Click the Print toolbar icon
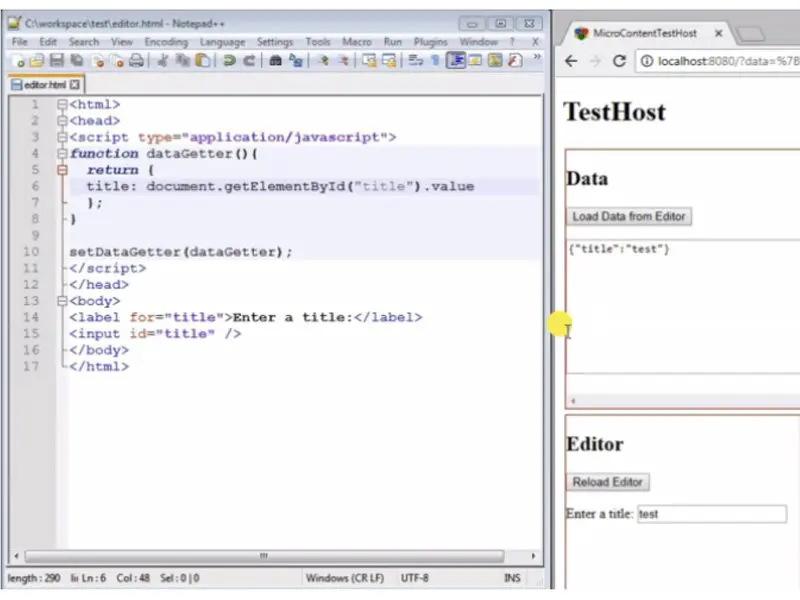This screenshot has height=600, width=800. [134, 61]
